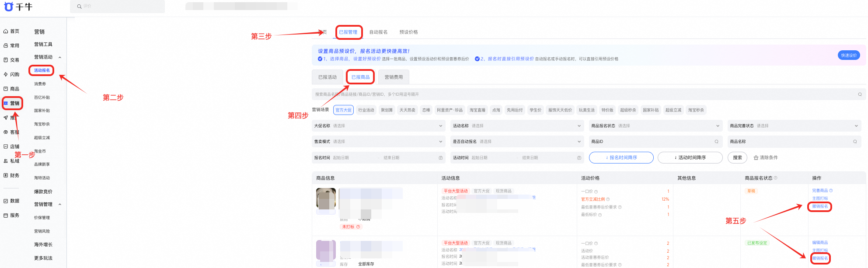Viewport: 868px width, 268px height.
Task: Open the calendar icon of 活动时间
Action: click(579, 158)
